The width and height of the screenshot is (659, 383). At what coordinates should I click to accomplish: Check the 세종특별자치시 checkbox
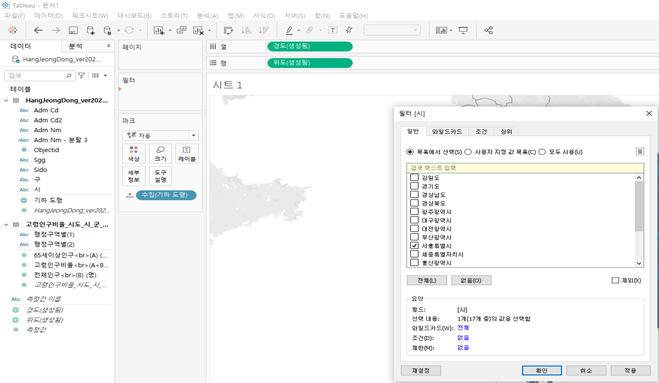tap(414, 254)
